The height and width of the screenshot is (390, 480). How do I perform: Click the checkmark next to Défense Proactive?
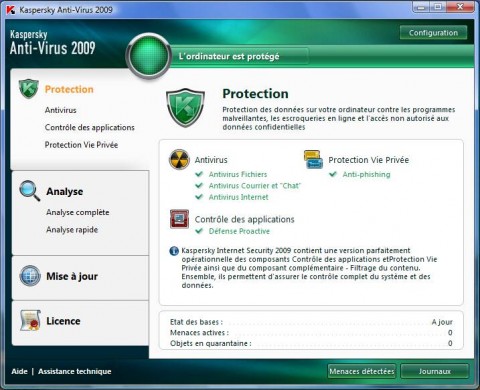coord(199,231)
